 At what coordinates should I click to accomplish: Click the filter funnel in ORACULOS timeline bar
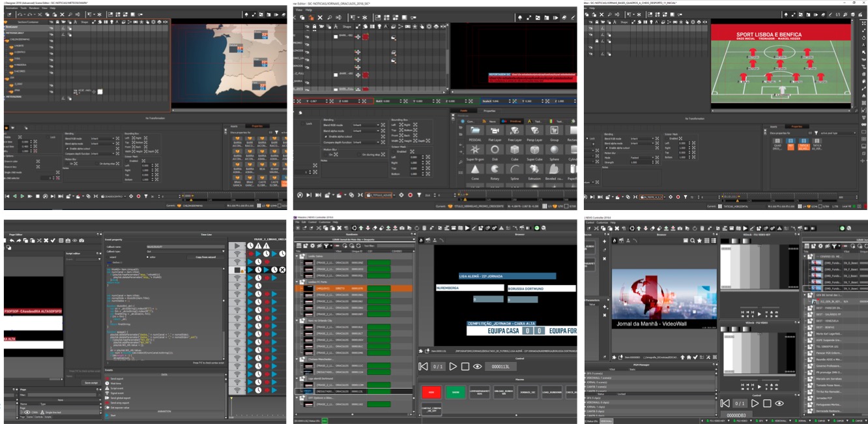point(419,195)
